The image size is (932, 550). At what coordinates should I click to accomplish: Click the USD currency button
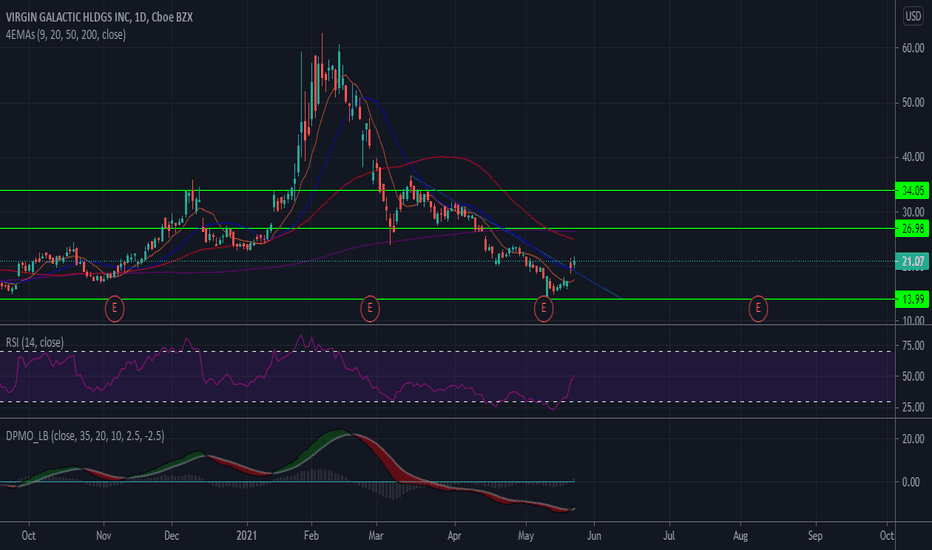click(913, 15)
